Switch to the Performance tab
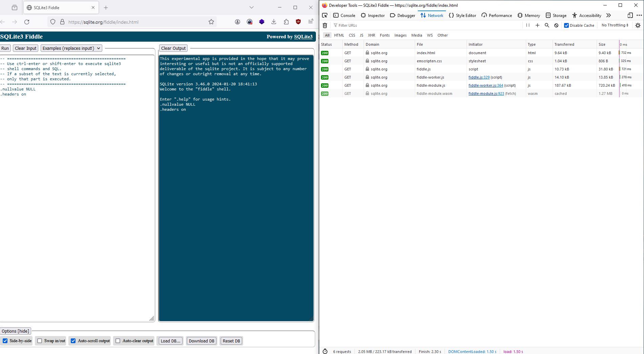This screenshot has width=644, height=354. click(496, 15)
